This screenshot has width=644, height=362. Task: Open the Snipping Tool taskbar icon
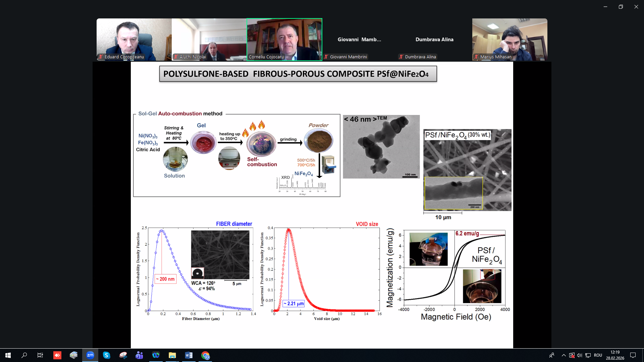[x=123, y=355]
